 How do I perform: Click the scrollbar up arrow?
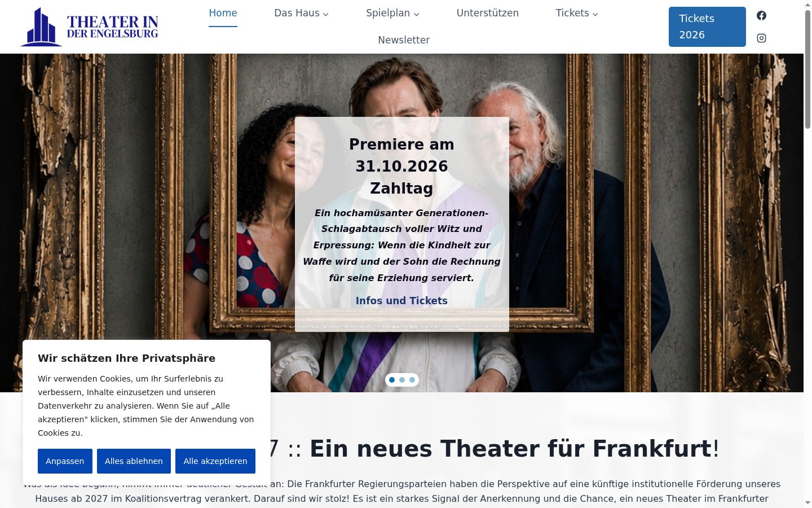point(807,5)
